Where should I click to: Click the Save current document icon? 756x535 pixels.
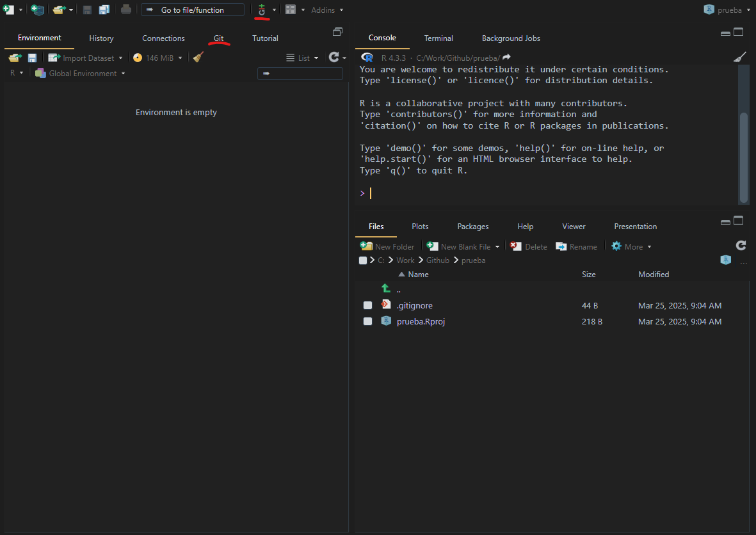87,10
